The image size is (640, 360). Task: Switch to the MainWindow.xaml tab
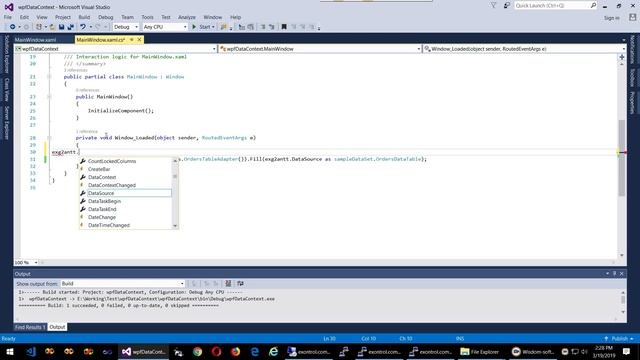36,40
